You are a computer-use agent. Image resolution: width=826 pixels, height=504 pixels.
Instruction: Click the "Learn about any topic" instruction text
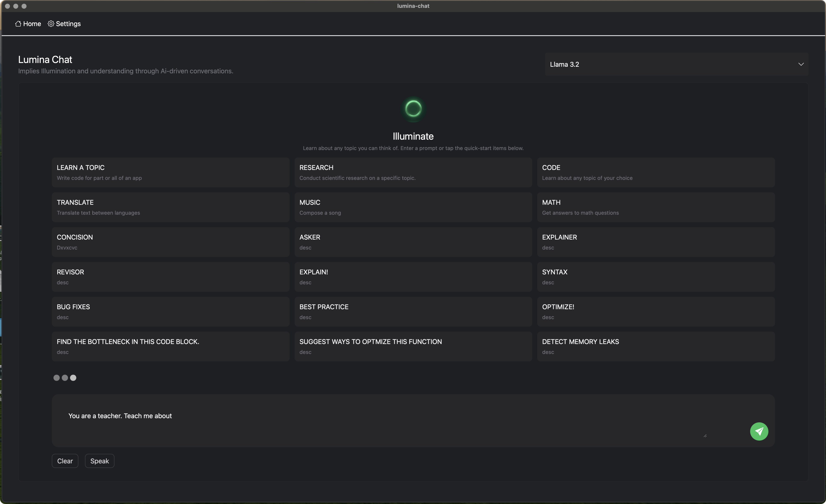click(x=413, y=148)
